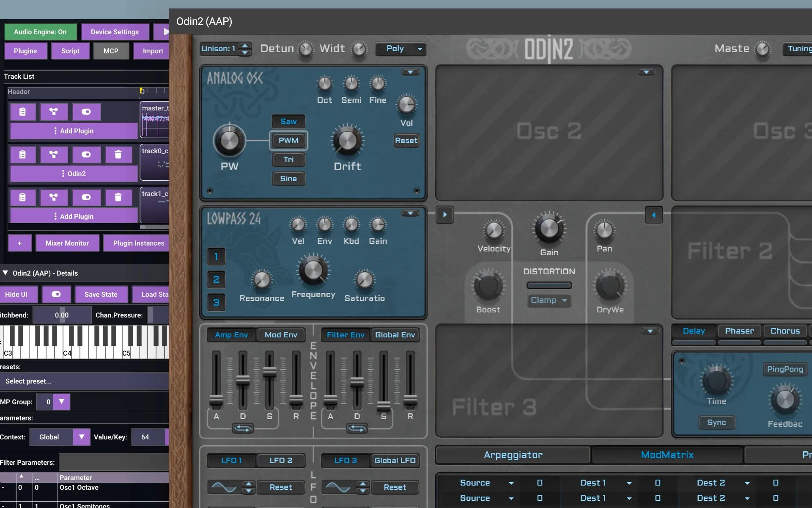Viewport: 812px width, 508px height.
Task: Open Clamp distortion type dropdown
Action: pyautogui.click(x=549, y=300)
